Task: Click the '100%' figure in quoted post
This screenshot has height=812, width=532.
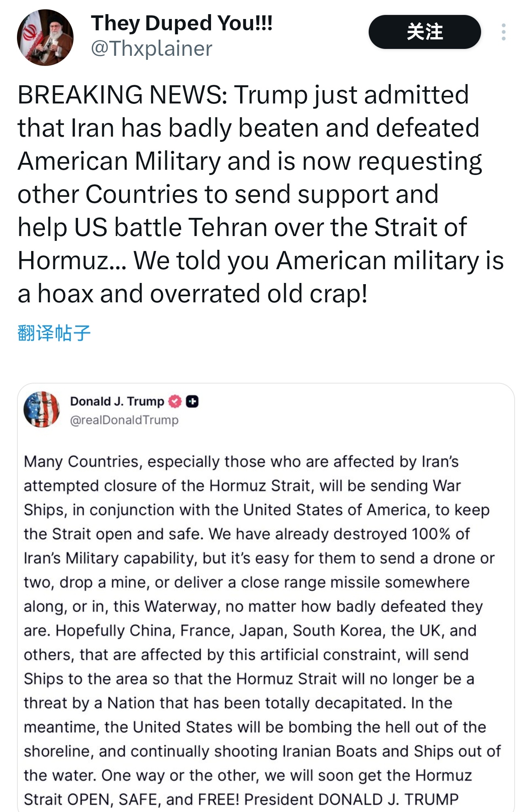Action: [x=431, y=534]
